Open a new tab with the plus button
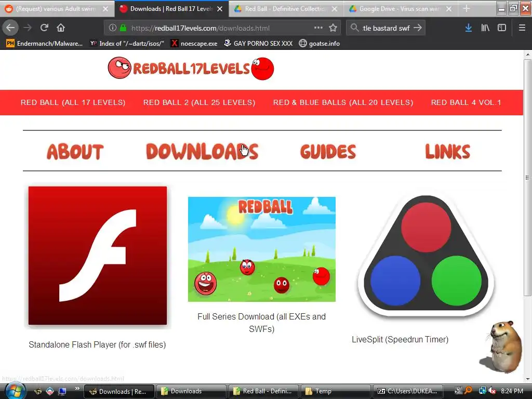532x399 pixels. [x=467, y=8]
